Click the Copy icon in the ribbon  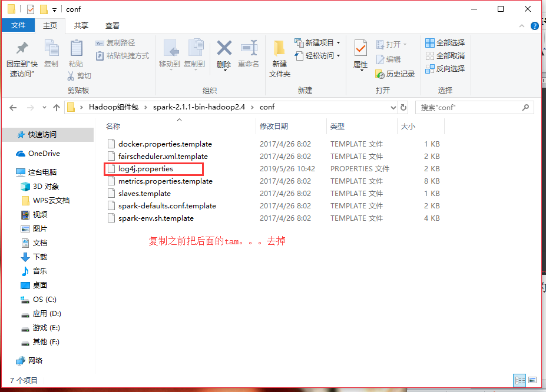51,50
